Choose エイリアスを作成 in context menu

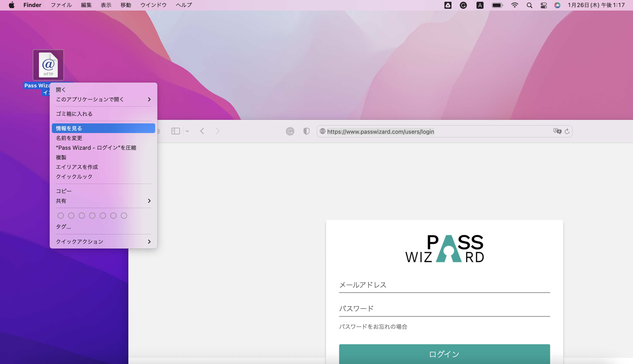tap(103, 167)
